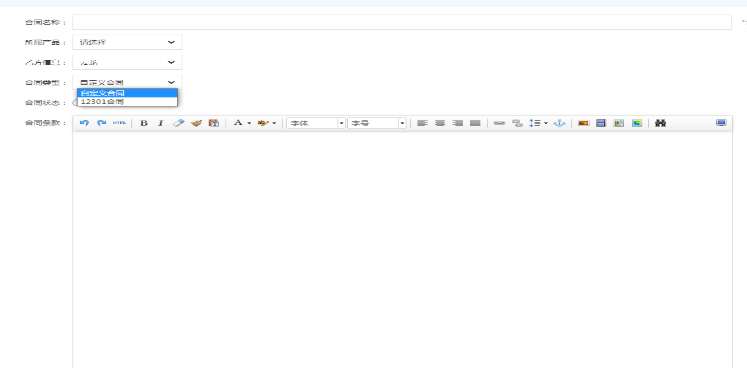Viewport: 747px width, 379px height.
Task: Toggle HTML source view in editor
Action: click(x=119, y=123)
